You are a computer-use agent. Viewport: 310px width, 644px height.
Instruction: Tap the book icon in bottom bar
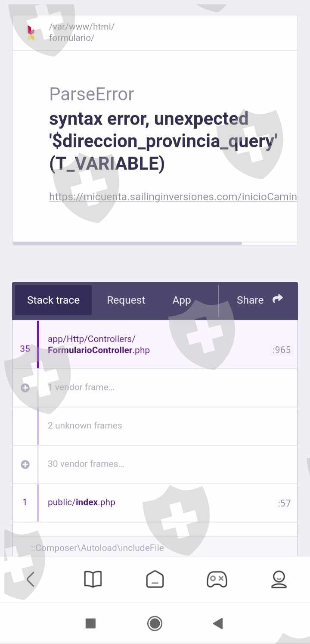tap(93, 579)
